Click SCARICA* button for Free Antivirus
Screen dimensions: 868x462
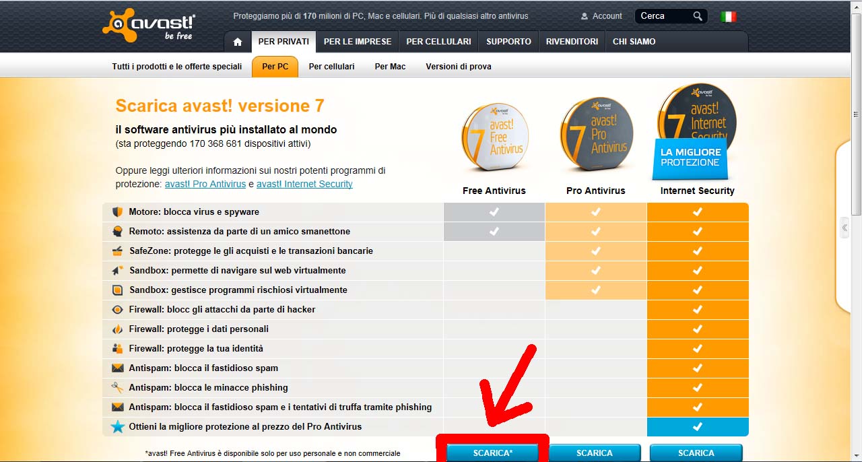(x=492, y=453)
